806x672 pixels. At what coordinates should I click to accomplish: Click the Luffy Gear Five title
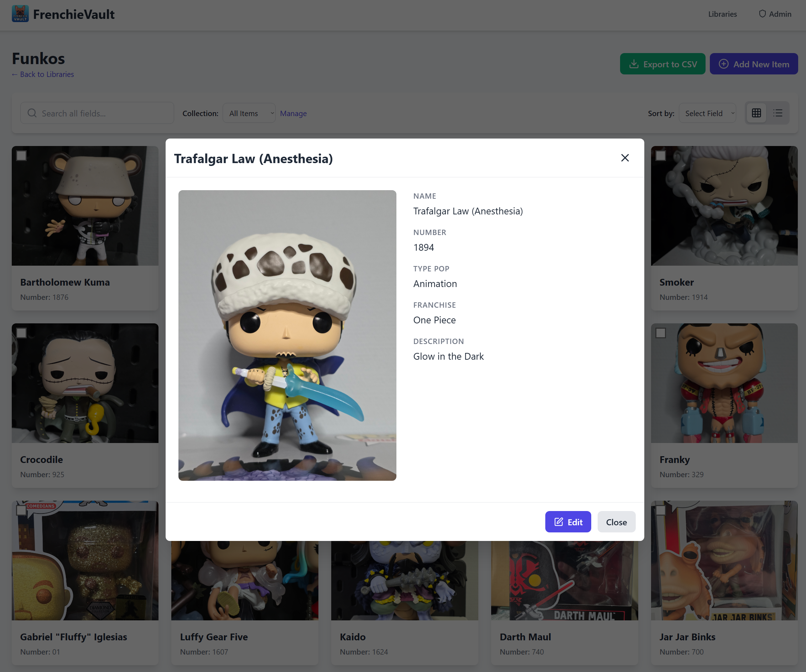(x=214, y=637)
